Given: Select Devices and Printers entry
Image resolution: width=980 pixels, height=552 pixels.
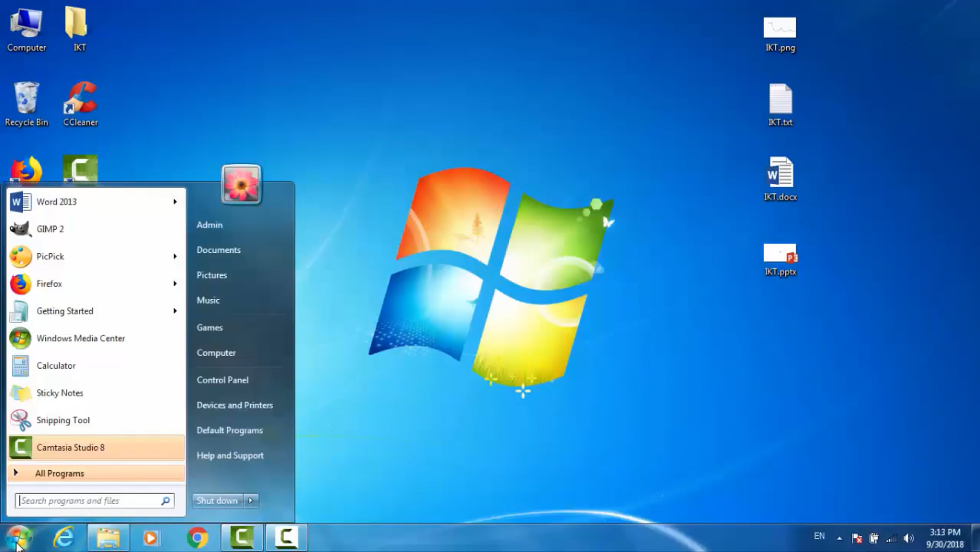Looking at the screenshot, I should click(235, 405).
